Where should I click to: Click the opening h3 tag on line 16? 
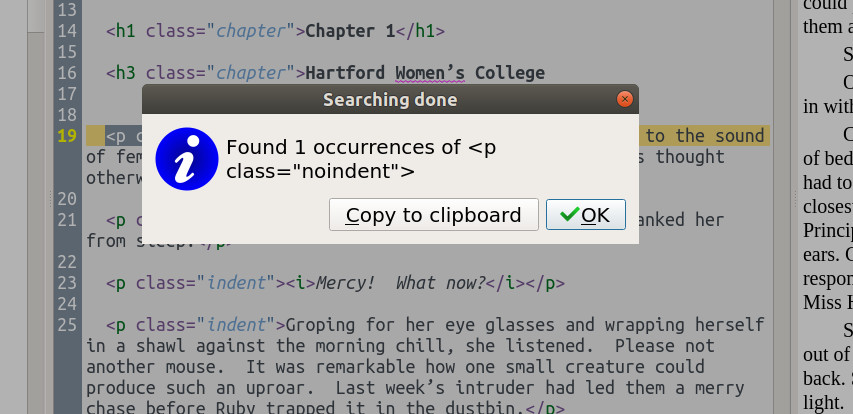click(x=125, y=72)
